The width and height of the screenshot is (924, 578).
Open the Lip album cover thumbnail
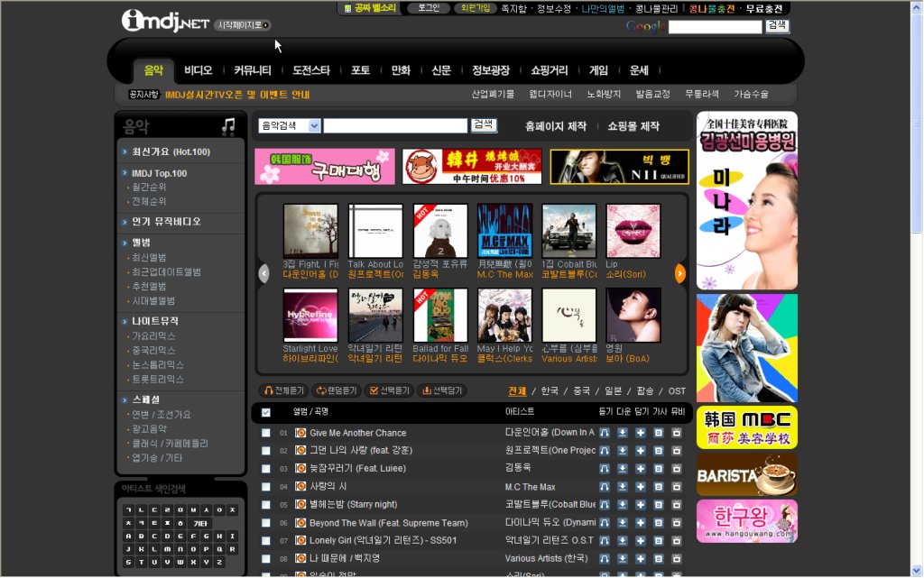click(633, 231)
